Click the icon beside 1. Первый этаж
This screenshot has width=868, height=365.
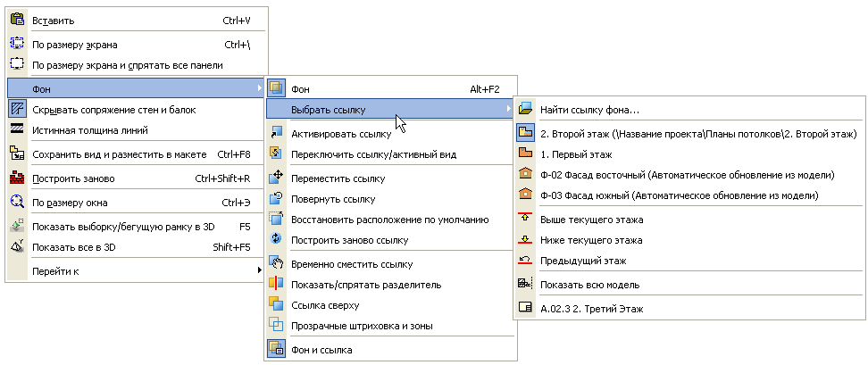(x=525, y=154)
